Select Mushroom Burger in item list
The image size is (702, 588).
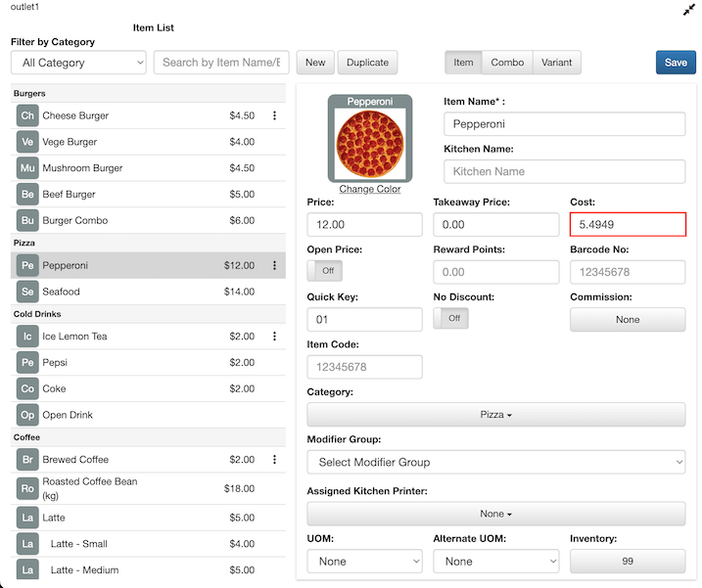tap(148, 168)
